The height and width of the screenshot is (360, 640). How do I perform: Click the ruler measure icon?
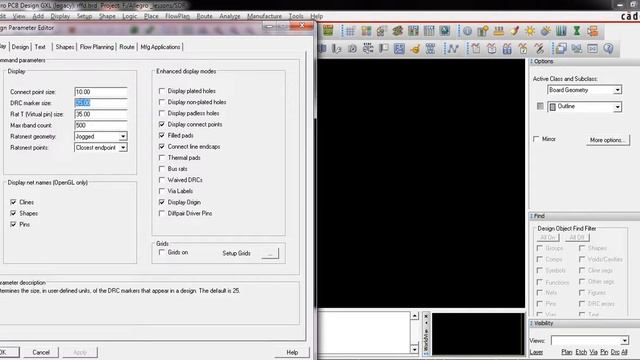[498, 31]
